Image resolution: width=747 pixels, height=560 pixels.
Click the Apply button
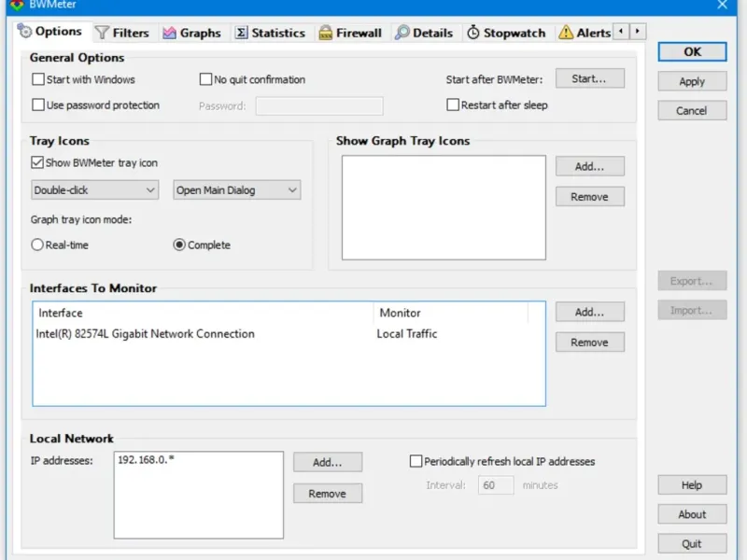click(692, 81)
